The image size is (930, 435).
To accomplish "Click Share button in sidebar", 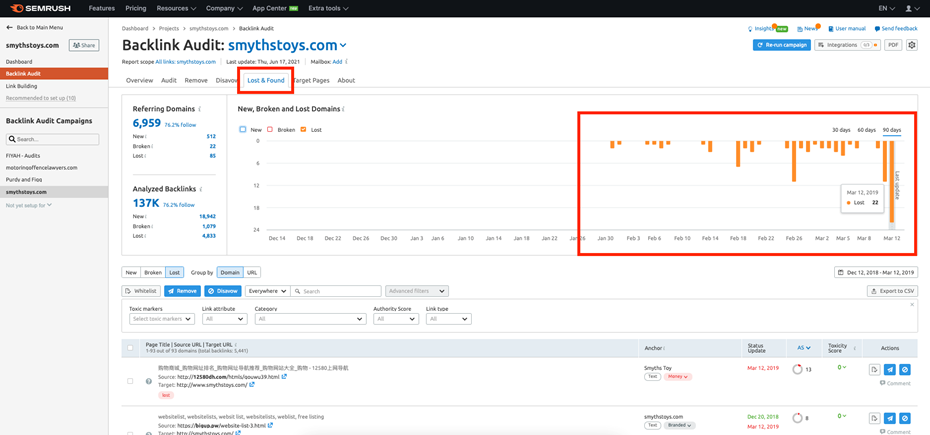I will 84,45.
